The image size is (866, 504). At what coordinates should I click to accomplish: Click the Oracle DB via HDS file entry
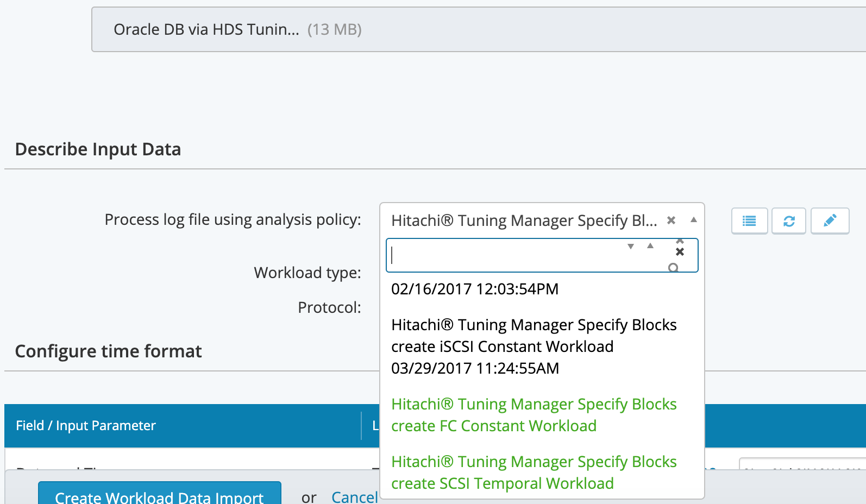click(478, 29)
